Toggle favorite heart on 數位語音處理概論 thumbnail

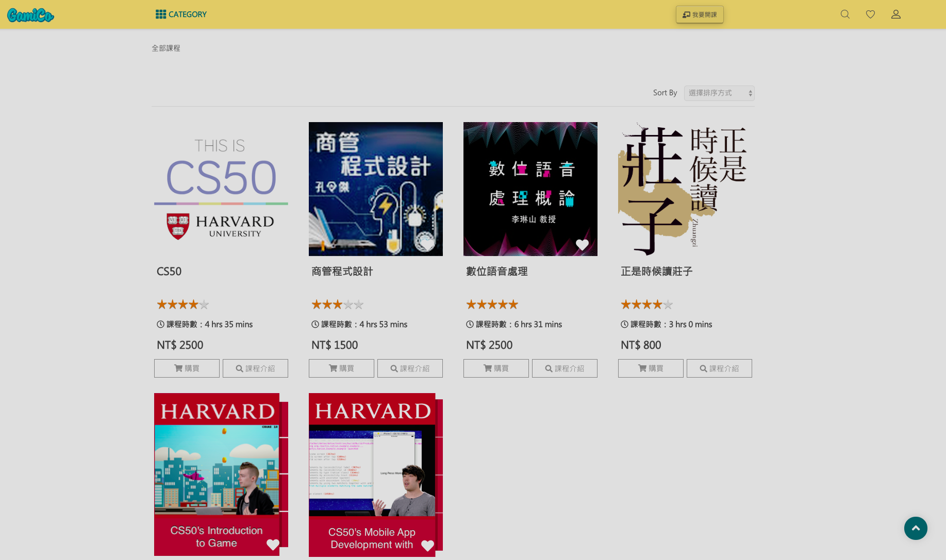click(582, 245)
